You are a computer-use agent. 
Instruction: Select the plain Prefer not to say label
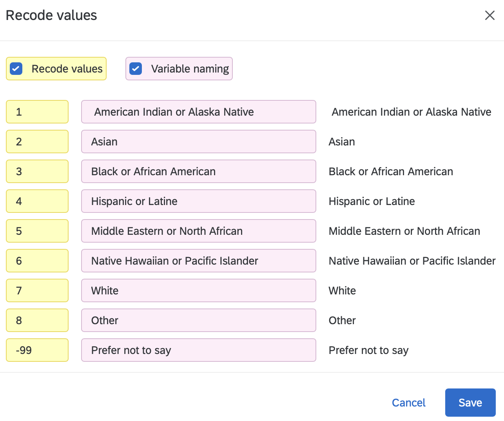368,350
